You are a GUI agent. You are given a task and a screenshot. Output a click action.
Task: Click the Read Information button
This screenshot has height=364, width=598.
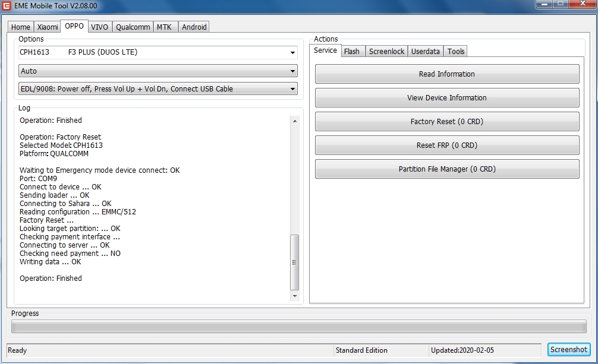[447, 74]
